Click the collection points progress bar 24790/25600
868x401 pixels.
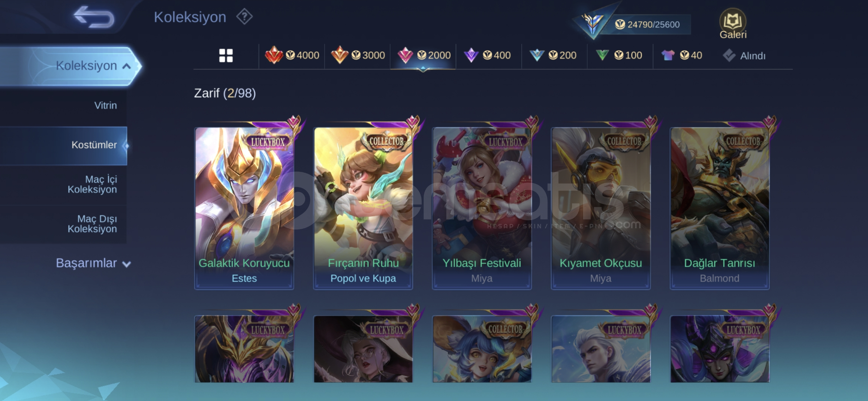pyautogui.click(x=647, y=25)
